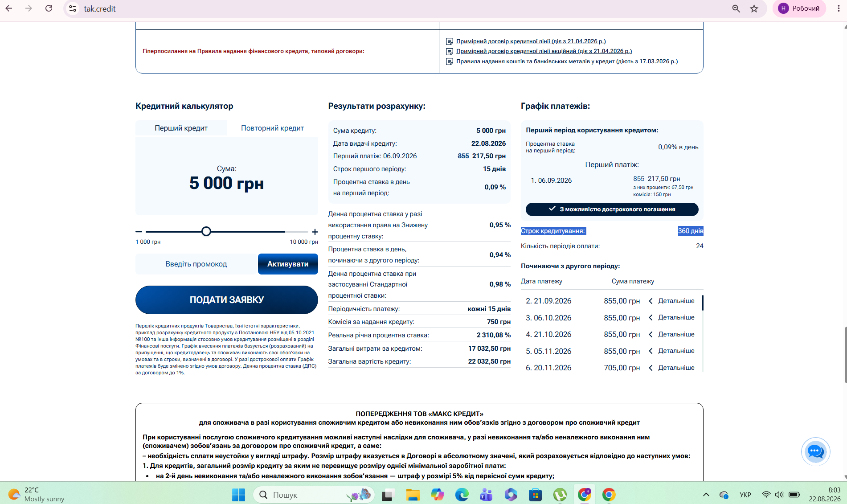Open the site information icon next to tak.credit
The width and height of the screenshot is (847, 504).
(x=73, y=8)
